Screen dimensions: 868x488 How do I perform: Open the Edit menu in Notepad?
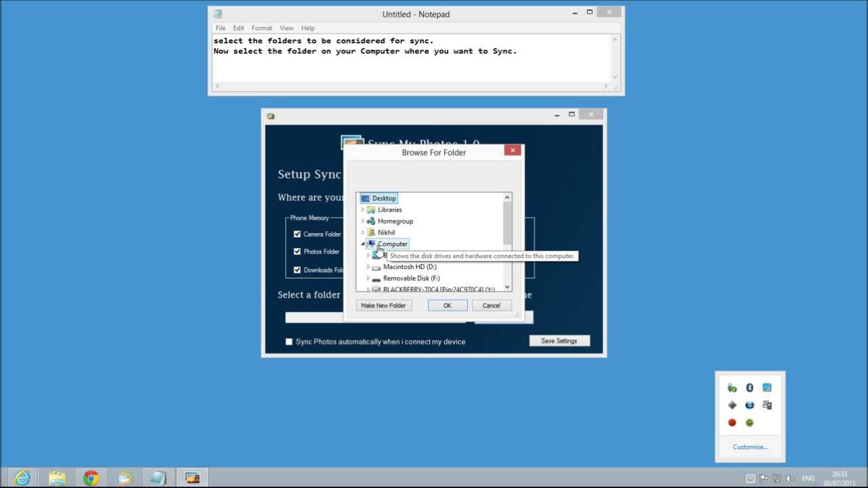click(x=239, y=28)
